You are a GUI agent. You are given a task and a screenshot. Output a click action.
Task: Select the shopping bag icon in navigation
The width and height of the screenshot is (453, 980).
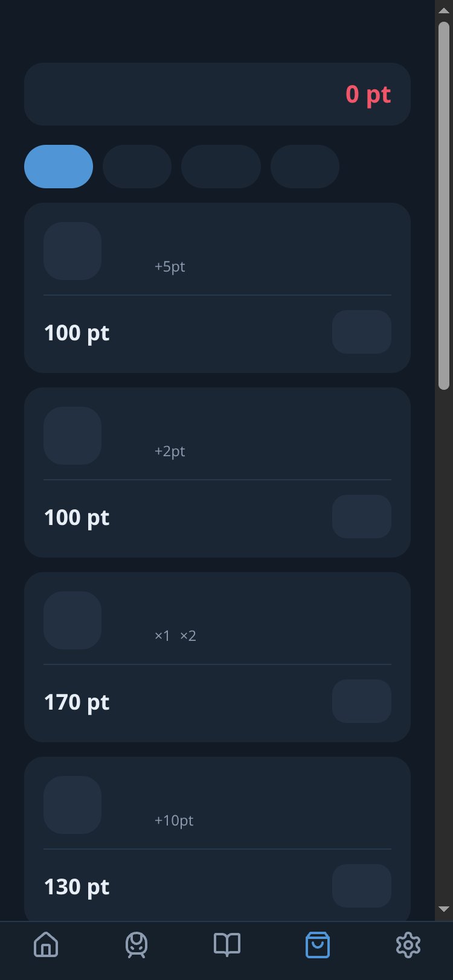pyautogui.click(x=318, y=944)
